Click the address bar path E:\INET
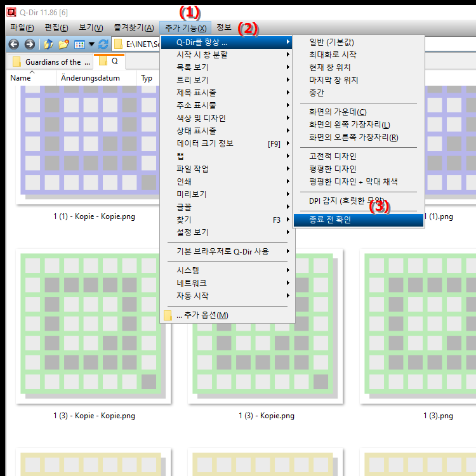476x476 pixels. (x=142, y=44)
